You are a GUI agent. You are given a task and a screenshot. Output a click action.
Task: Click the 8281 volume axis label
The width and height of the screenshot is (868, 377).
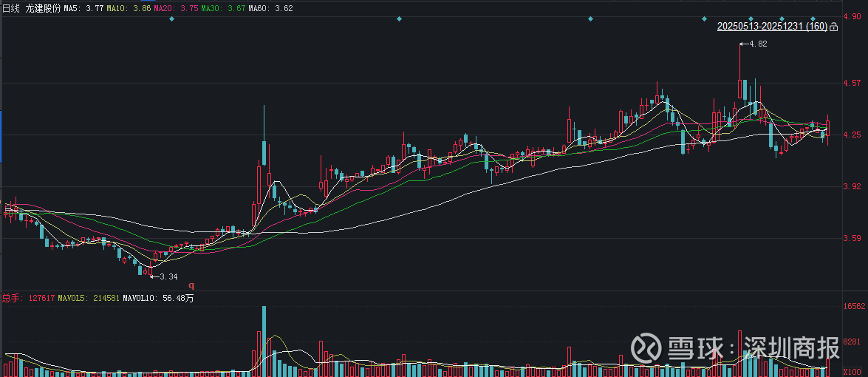(852, 342)
